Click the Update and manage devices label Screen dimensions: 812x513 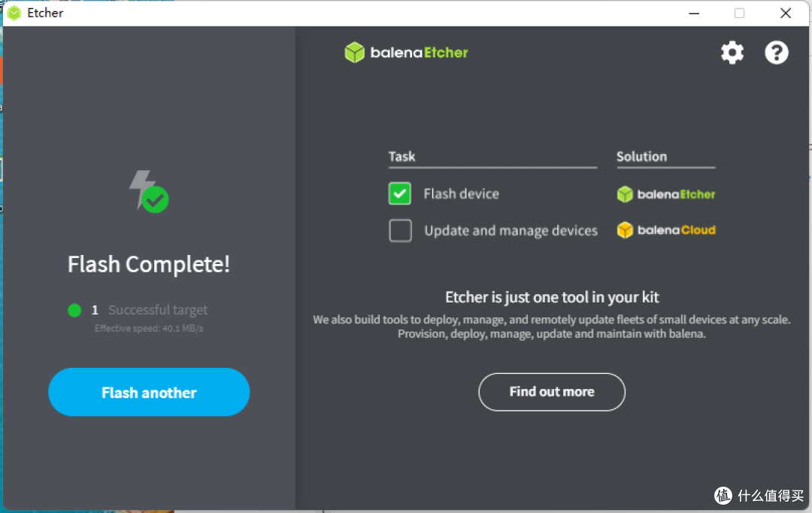[511, 231]
